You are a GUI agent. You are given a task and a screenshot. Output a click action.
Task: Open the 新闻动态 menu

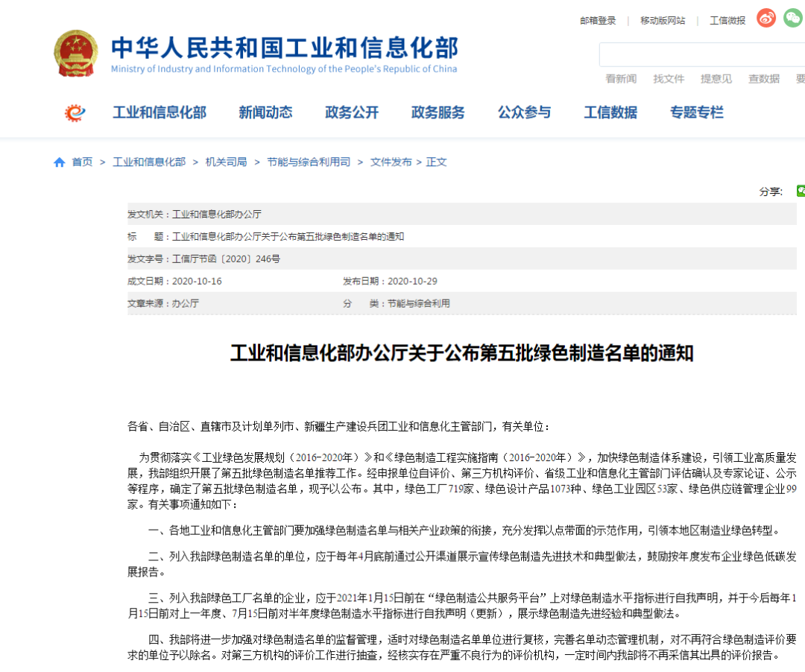(x=265, y=112)
